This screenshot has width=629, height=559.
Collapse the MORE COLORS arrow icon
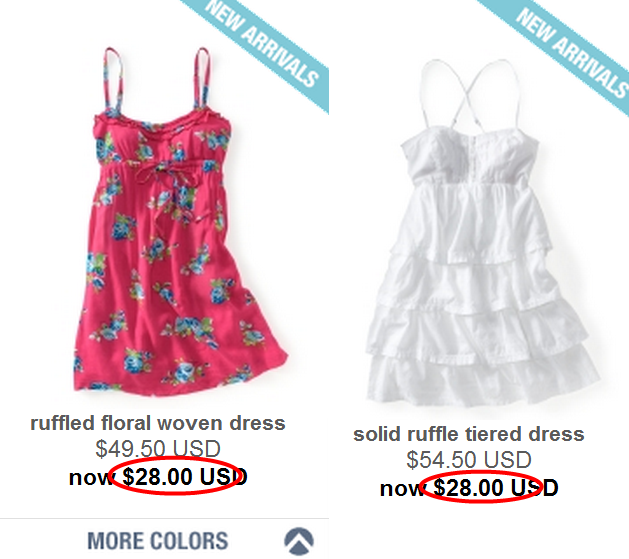click(x=299, y=540)
